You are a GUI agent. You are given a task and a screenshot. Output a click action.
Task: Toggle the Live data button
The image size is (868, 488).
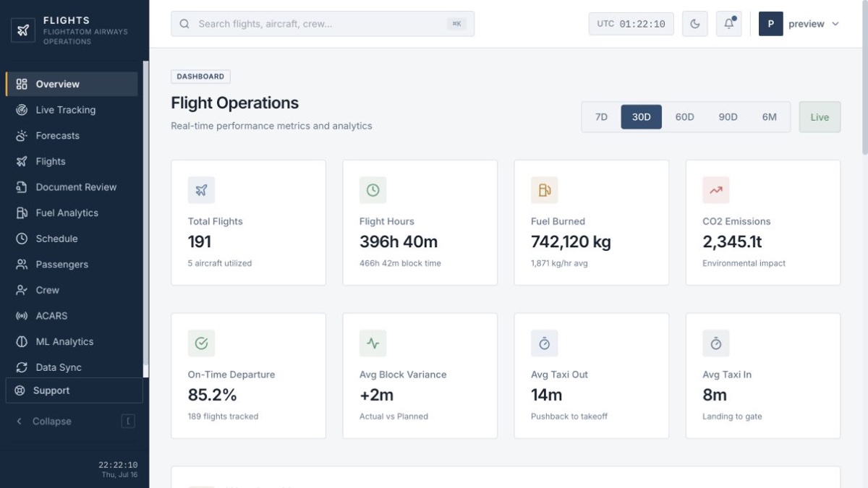pyautogui.click(x=820, y=117)
